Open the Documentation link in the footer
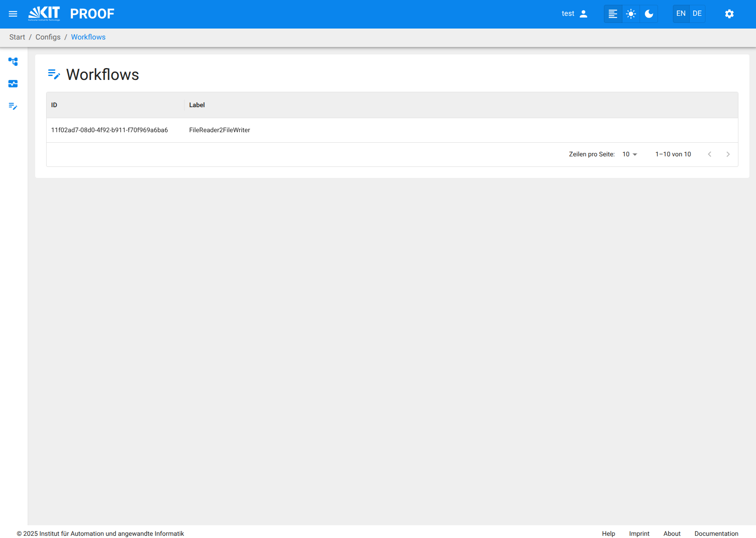 (716, 534)
